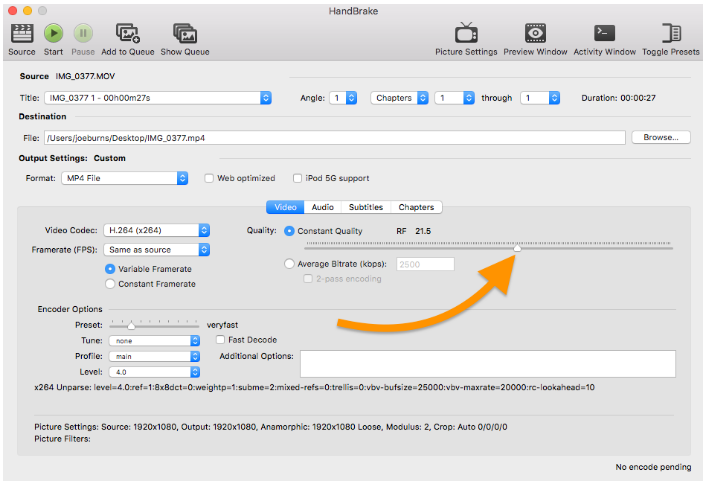705x483 pixels.
Task: Open the ending chapter dropdown after through
Action: (540, 98)
